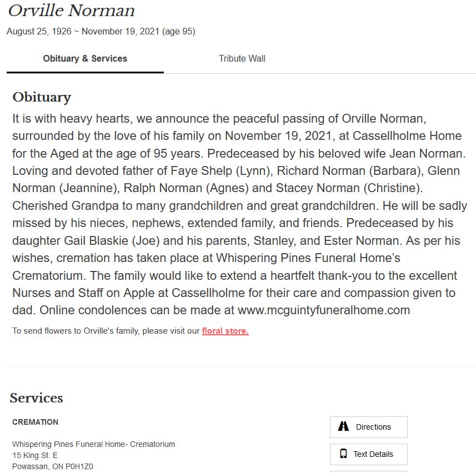The height and width of the screenshot is (473, 476).
Task: Select the Obituary & Services tab
Action: pos(85,58)
